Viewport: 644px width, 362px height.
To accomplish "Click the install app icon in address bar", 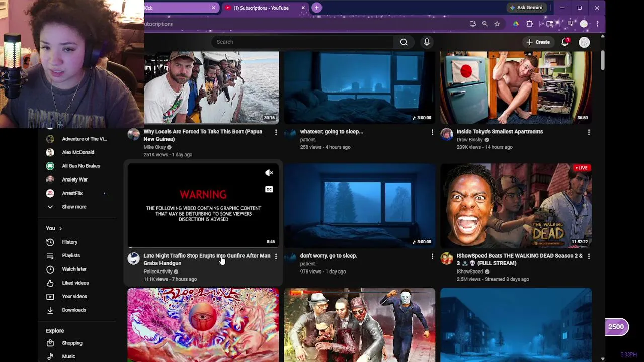I will click(472, 24).
